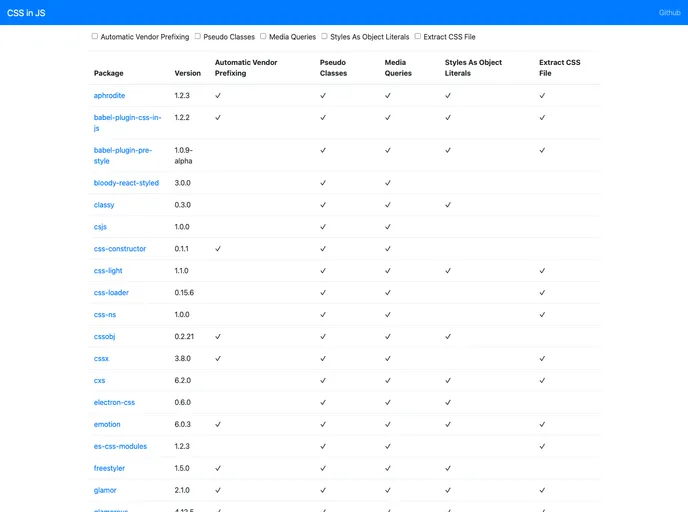This screenshot has height=512, width=688.
Task: Select aphrodite version 1.2.3 cell
Action: point(182,95)
